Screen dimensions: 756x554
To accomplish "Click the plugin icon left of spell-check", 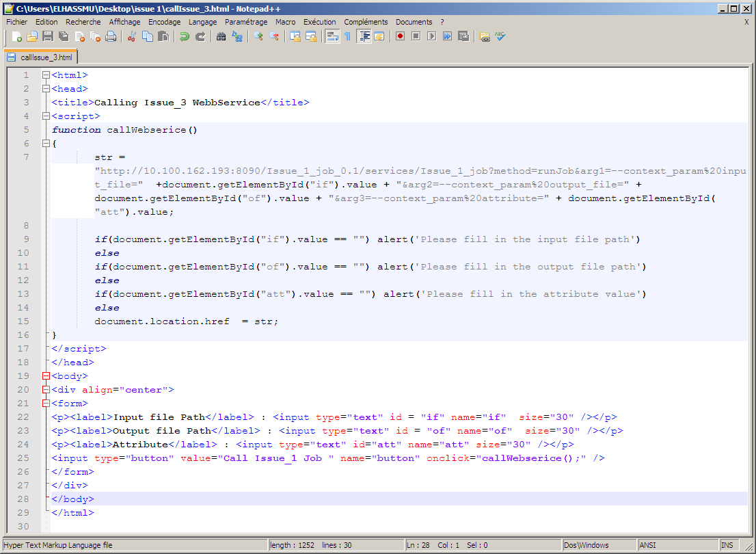I will pos(485,37).
